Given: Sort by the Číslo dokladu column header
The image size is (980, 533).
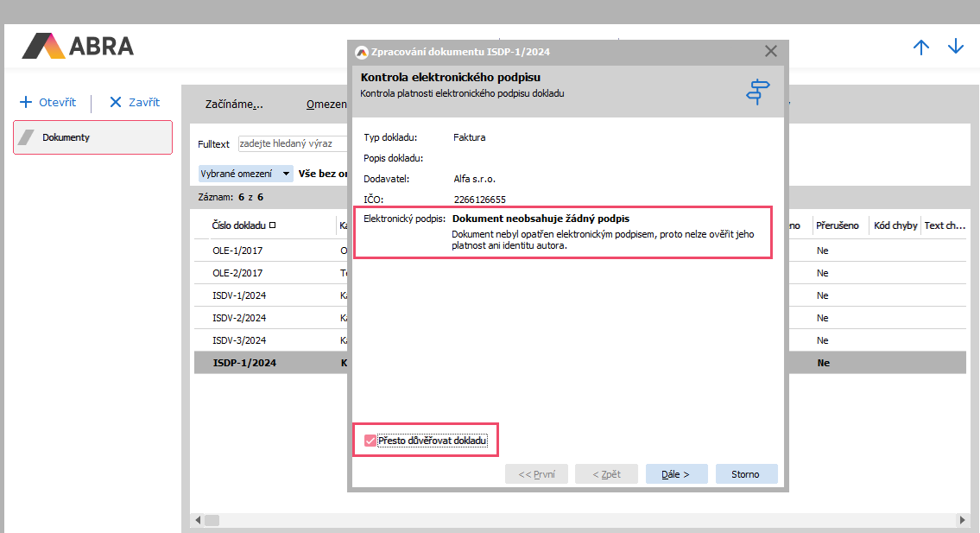Looking at the screenshot, I should (242, 225).
